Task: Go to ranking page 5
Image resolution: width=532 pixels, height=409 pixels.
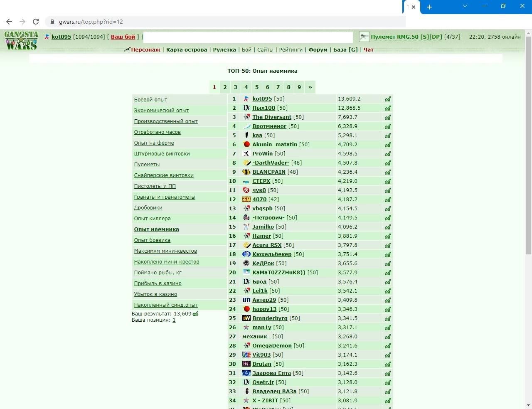Action: pyautogui.click(x=257, y=87)
